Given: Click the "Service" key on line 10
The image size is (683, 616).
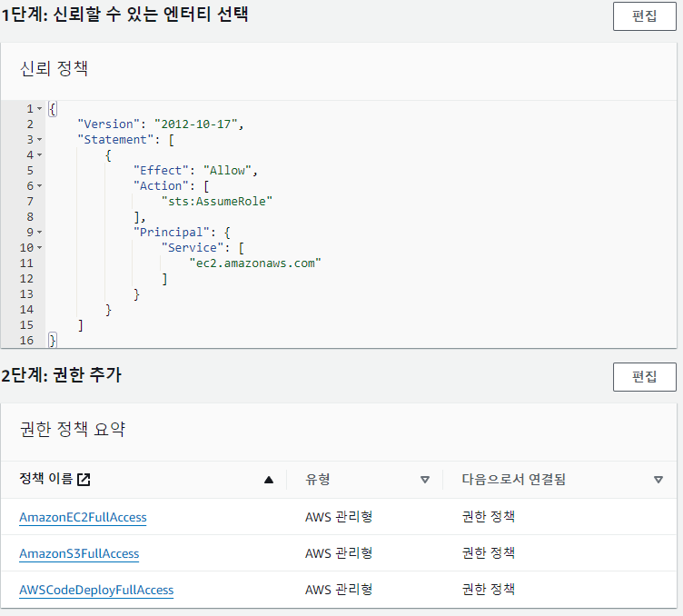Looking at the screenshot, I should pos(193,247).
